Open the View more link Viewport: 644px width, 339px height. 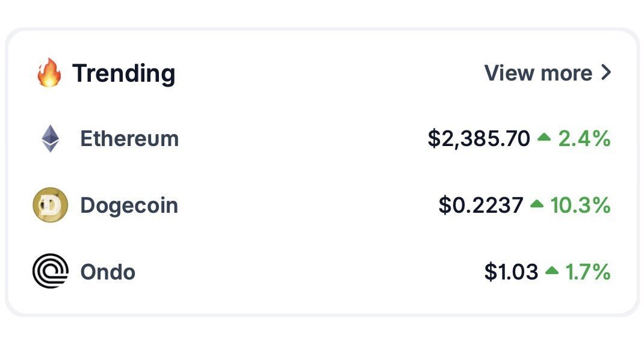click(548, 73)
